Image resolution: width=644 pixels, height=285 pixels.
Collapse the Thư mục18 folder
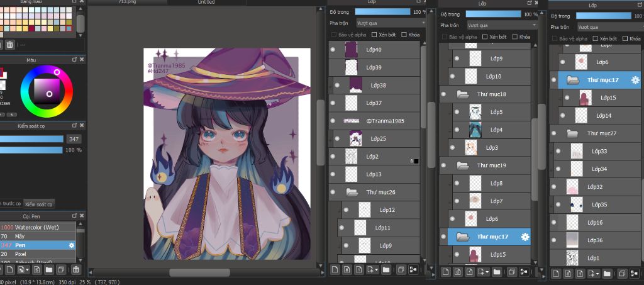[x=463, y=94]
